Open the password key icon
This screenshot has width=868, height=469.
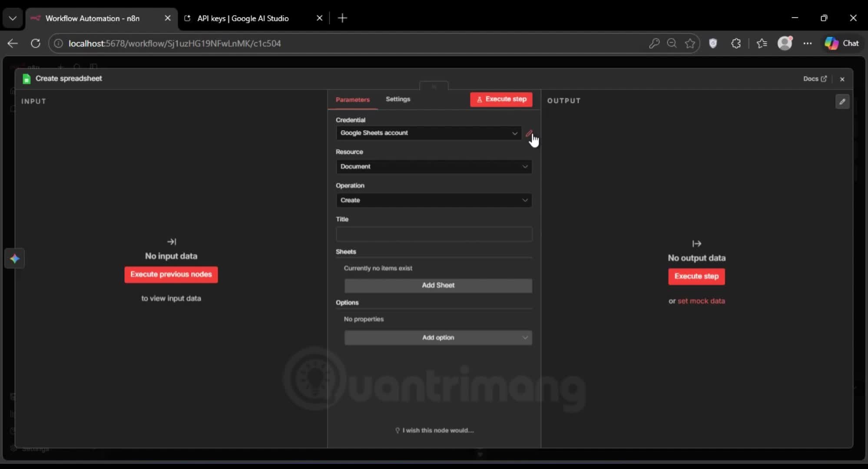tap(654, 43)
